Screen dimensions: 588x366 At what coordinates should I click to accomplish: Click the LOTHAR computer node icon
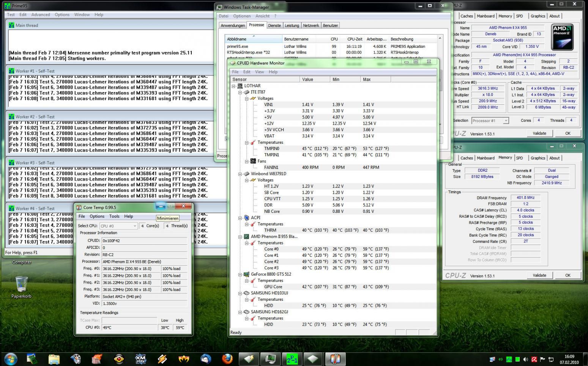[x=240, y=86]
